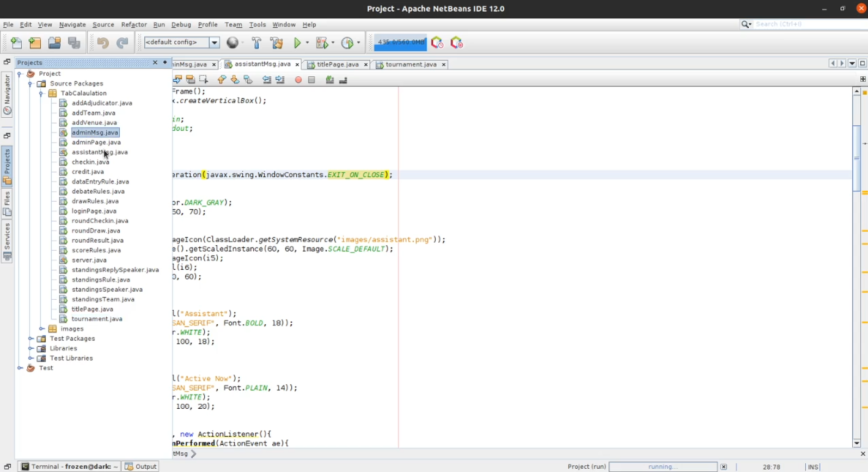Cancel the running Project (run) task
Screen dimensions: 868x472
pyautogui.click(x=724, y=467)
